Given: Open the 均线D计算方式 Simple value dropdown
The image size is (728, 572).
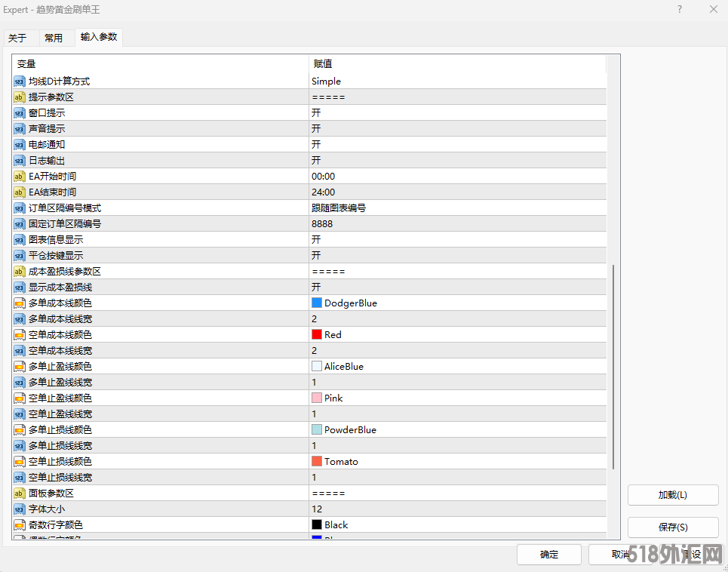Looking at the screenshot, I should pyautogui.click(x=326, y=81).
